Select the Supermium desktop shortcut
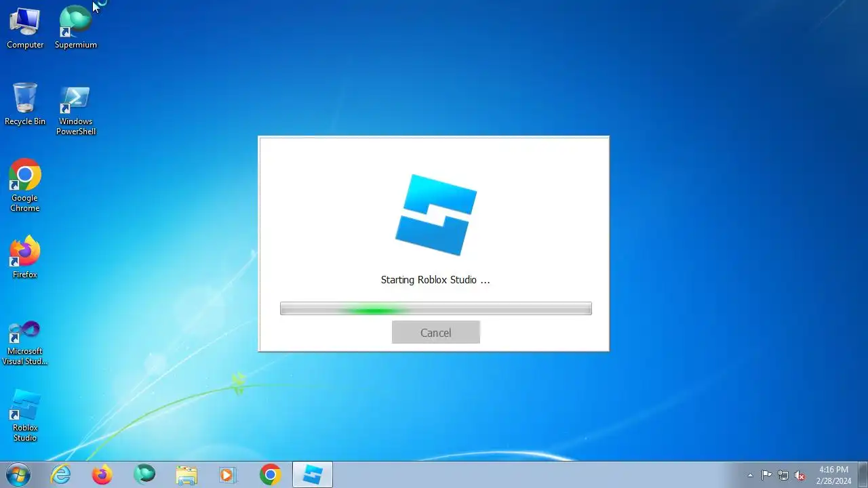Image resolution: width=868 pixels, height=488 pixels. 76,28
